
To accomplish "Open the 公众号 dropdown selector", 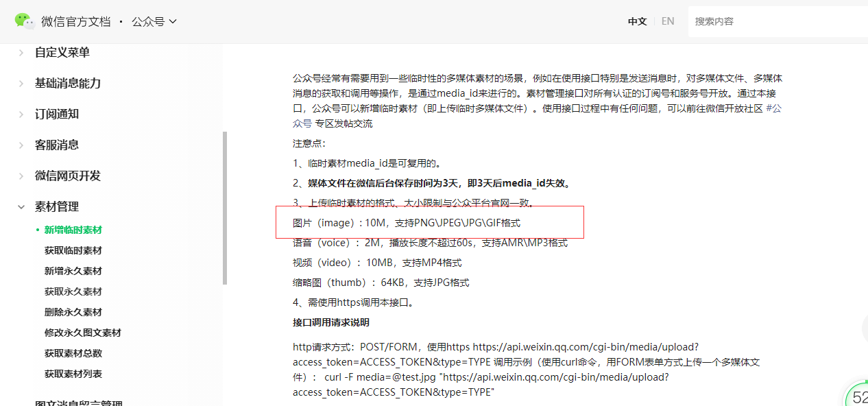I will point(154,21).
